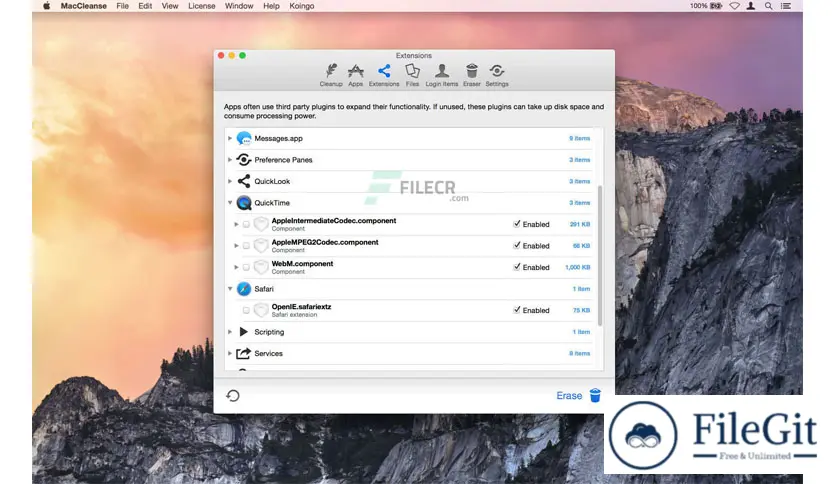Expand the QuickLook group
Image resolution: width=836 pixels, height=484 pixels.
coord(230,181)
